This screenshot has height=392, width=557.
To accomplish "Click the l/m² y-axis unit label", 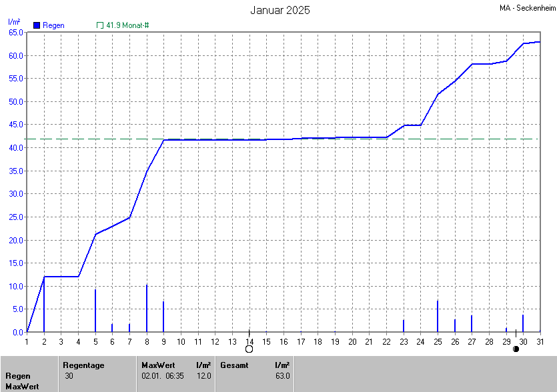I will 13,22.
